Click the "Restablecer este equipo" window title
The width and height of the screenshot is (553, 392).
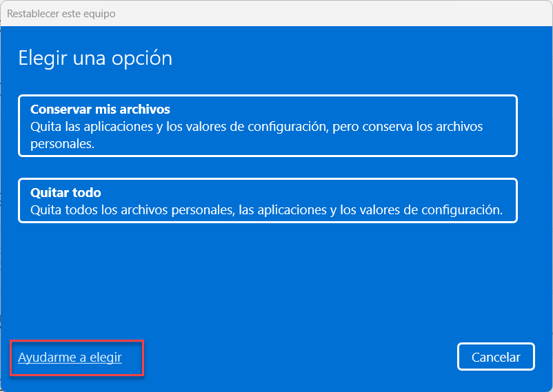pyautogui.click(x=61, y=13)
